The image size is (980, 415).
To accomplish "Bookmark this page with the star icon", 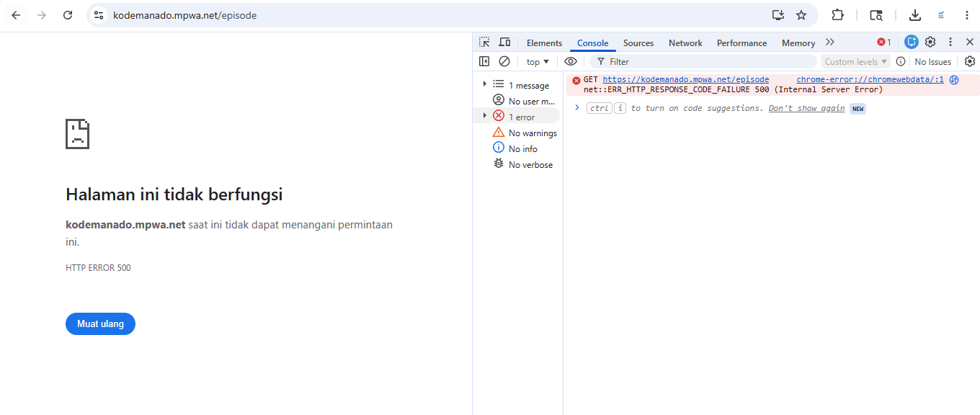I will 801,15.
